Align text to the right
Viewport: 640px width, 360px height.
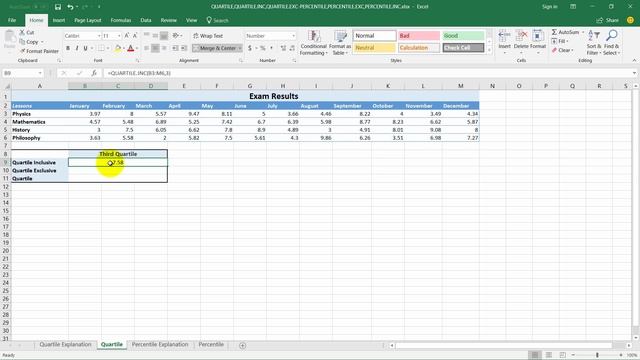point(164,48)
